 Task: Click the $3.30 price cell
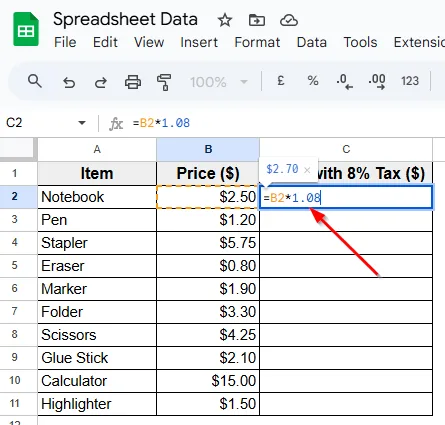(x=208, y=312)
